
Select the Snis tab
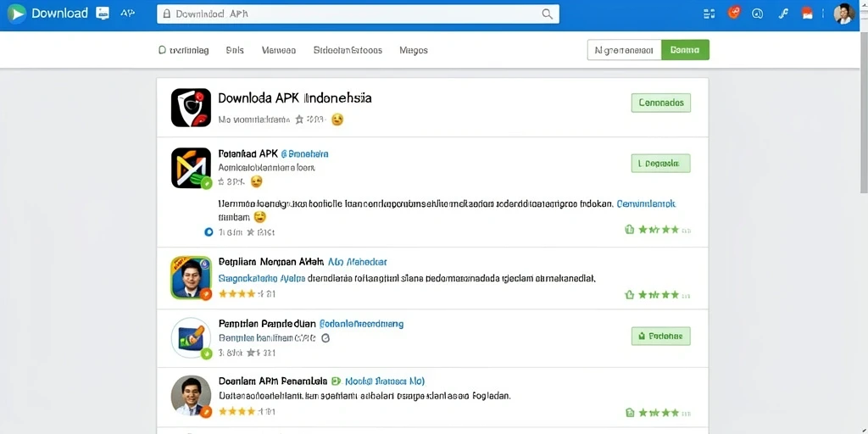click(235, 50)
